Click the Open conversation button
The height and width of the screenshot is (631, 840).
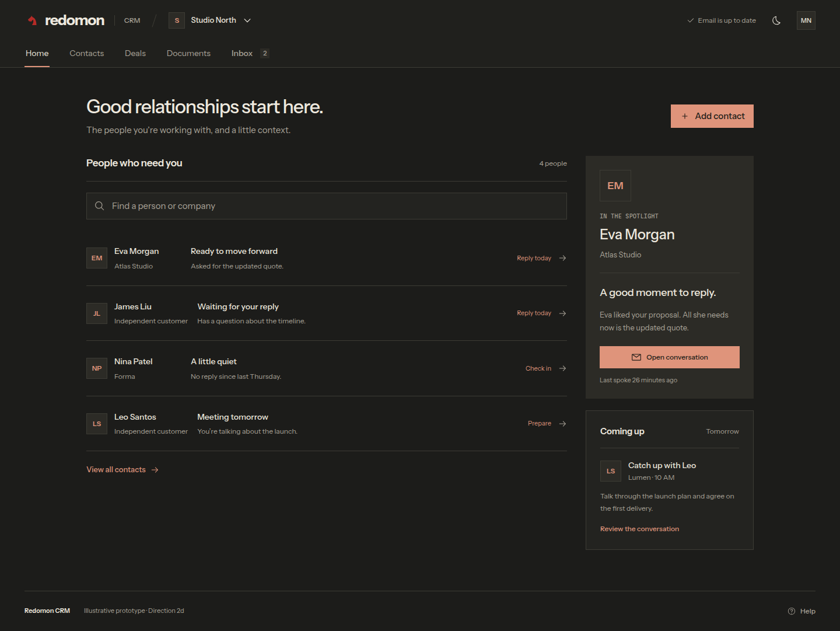pyautogui.click(x=670, y=357)
